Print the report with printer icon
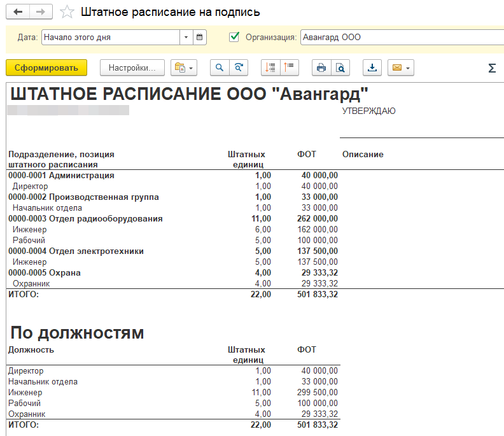 point(321,68)
